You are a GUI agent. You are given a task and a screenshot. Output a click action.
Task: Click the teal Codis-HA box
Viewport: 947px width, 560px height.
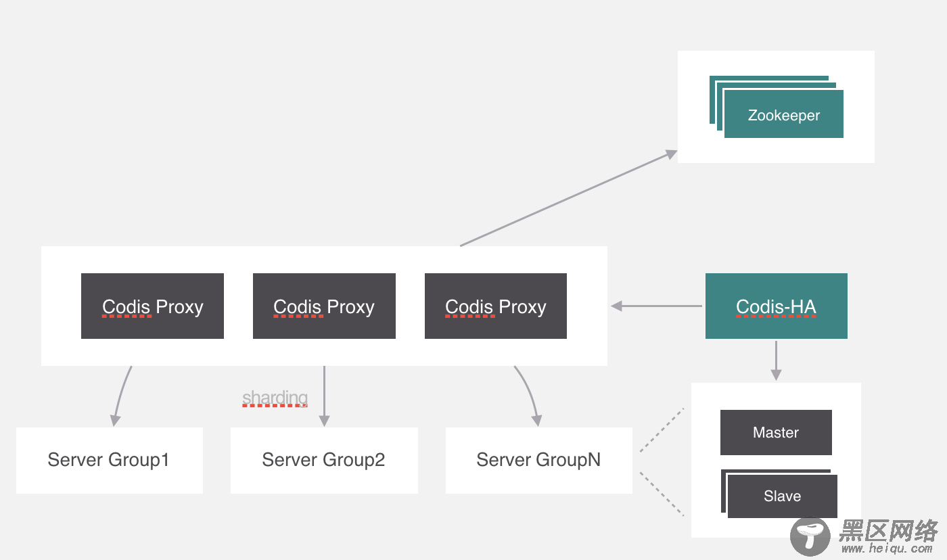[776, 306]
